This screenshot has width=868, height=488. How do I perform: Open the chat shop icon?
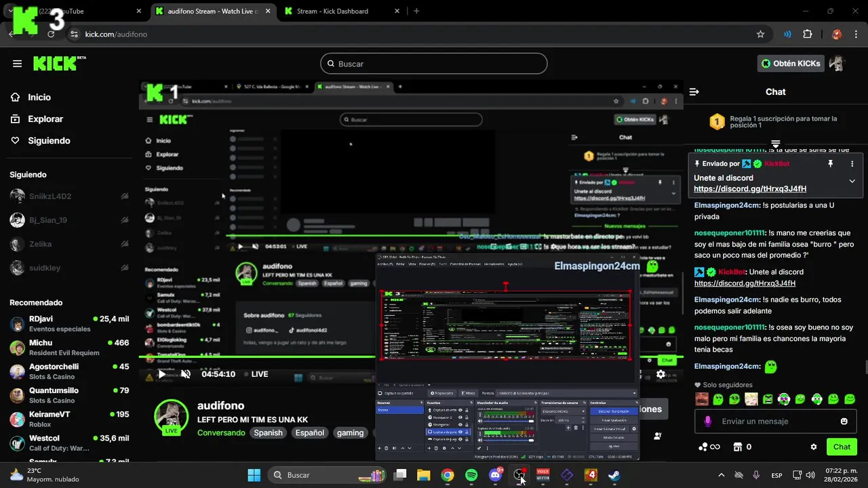[738, 447]
